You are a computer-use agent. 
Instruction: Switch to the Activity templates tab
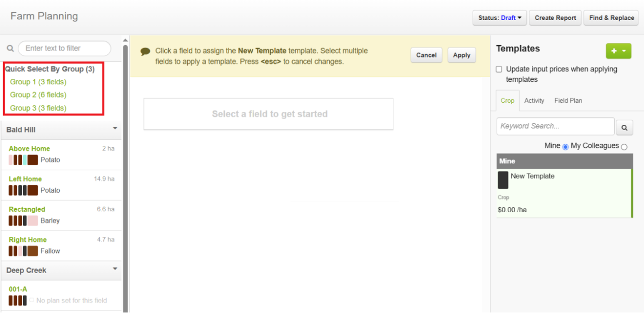pyautogui.click(x=534, y=101)
